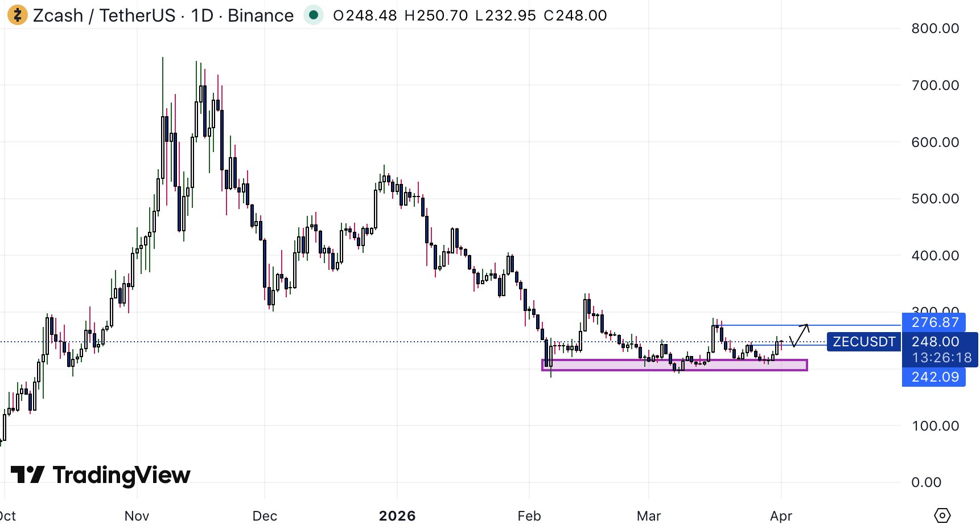Click the Apr label on the time axis
The width and height of the screenshot is (980, 528).
781,516
